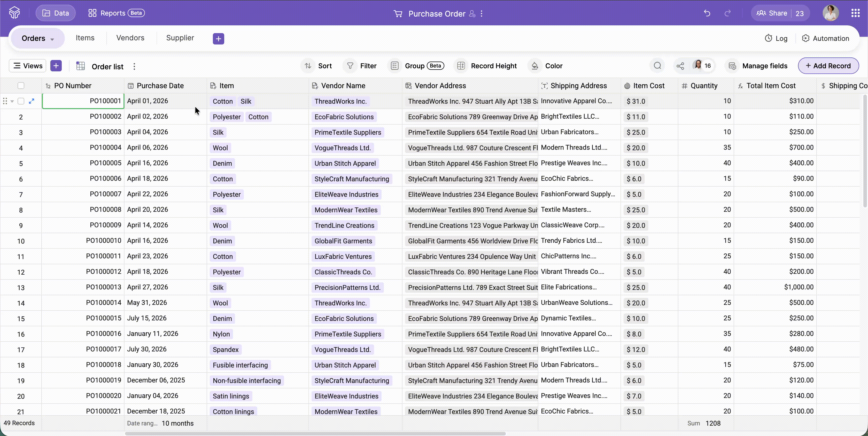Click the undo arrow icon
868x436 pixels.
pos(707,13)
